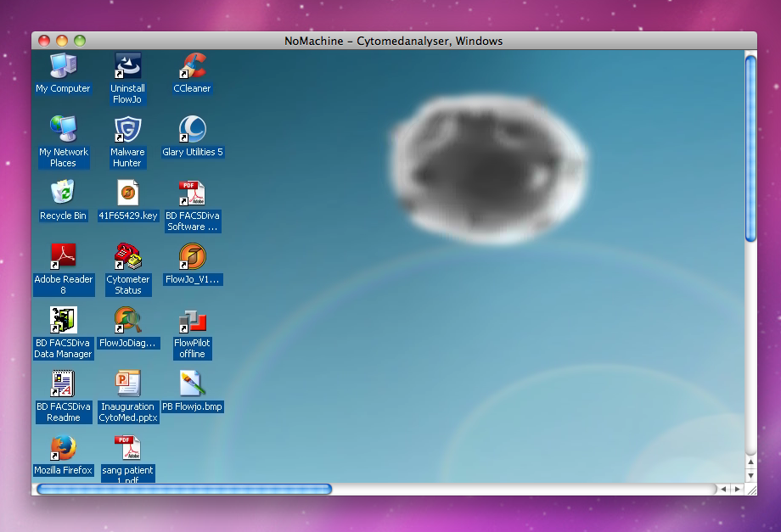Click the "FlowPilot offline" label text

[192, 349]
